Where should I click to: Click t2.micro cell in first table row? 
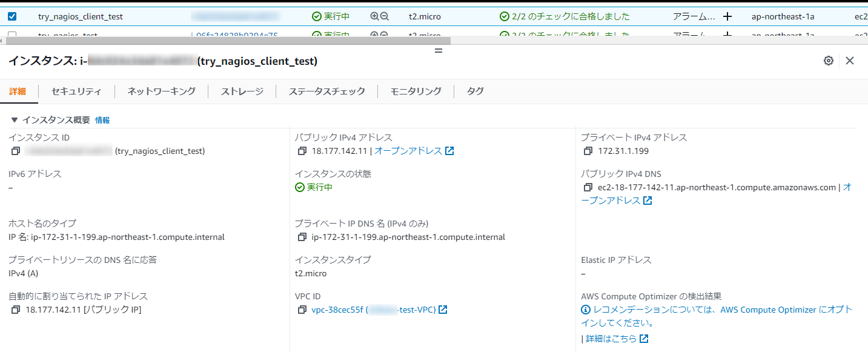tap(425, 16)
